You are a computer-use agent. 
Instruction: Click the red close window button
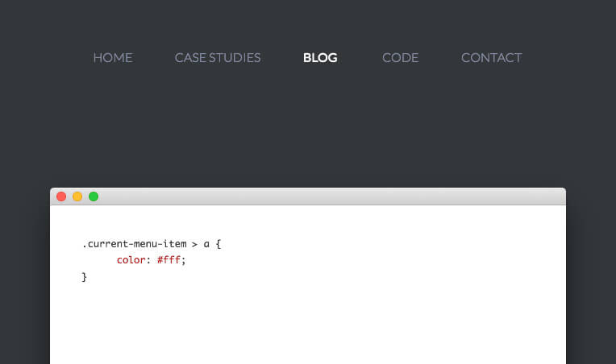(61, 196)
